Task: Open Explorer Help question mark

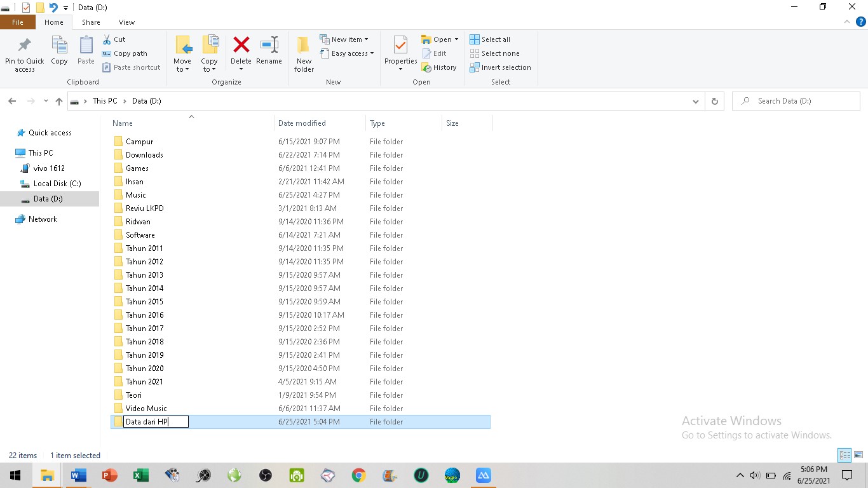Action: pos(861,22)
